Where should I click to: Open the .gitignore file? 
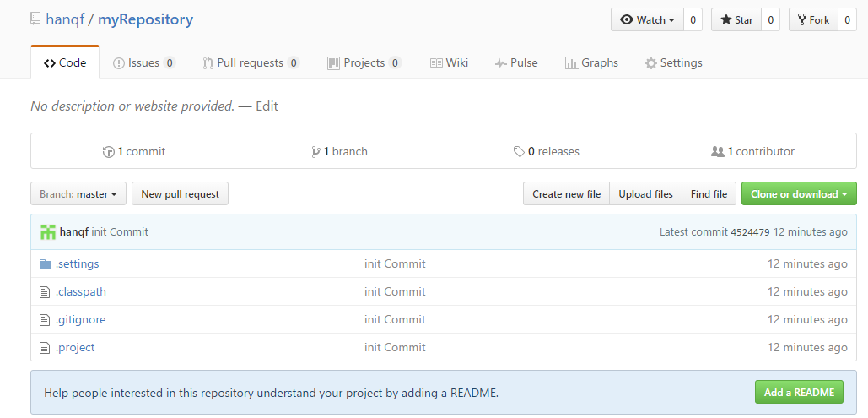80,319
